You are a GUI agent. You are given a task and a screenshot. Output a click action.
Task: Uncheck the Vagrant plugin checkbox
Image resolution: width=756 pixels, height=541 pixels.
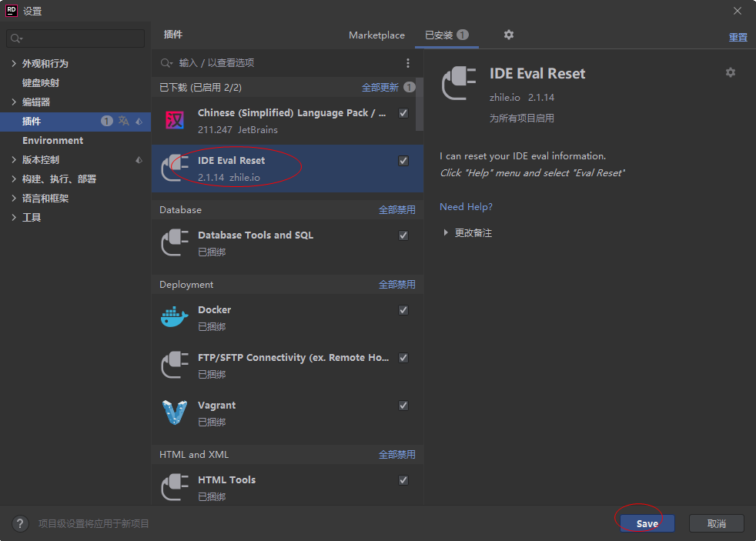coord(403,406)
